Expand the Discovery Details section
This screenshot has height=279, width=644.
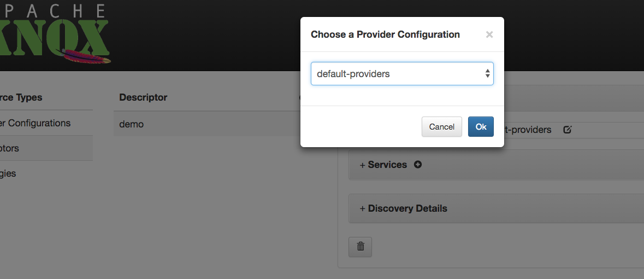click(x=407, y=208)
